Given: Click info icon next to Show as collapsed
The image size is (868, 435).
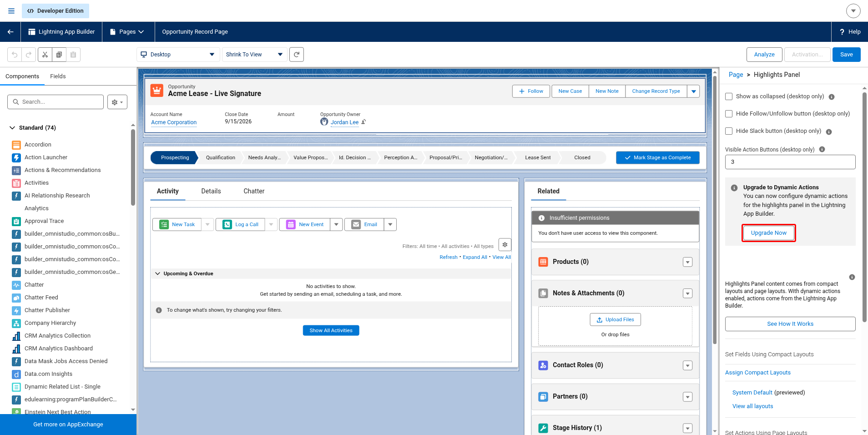Looking at the screenshot, I should point(832,97).
